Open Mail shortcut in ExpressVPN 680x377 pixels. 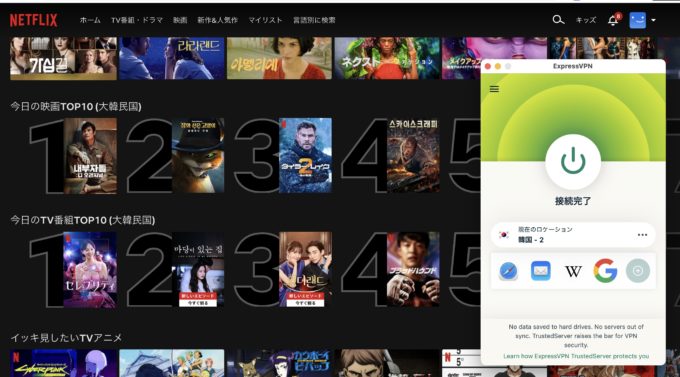point(541,271)
